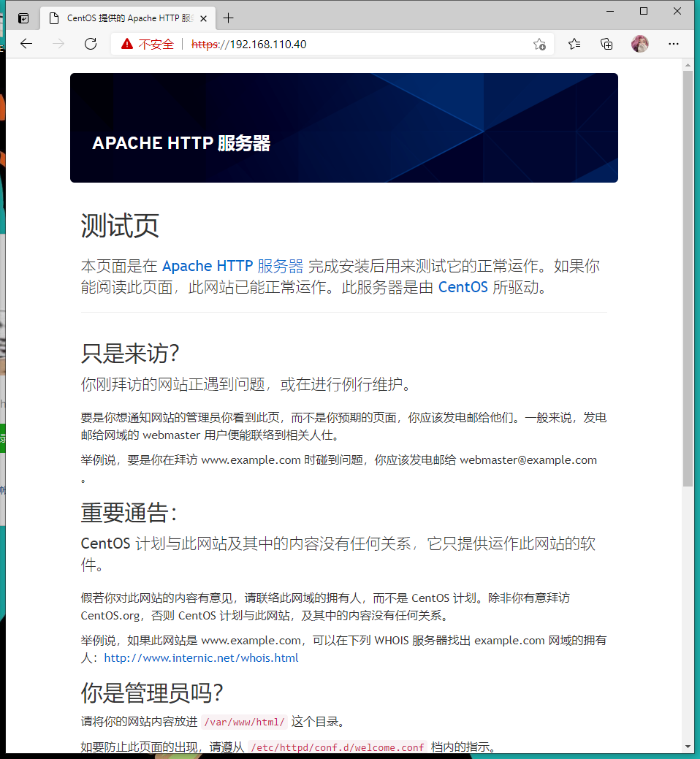Click the /etc/httpd/conf.d/welcome.conf path text

(x=338, y=747)
